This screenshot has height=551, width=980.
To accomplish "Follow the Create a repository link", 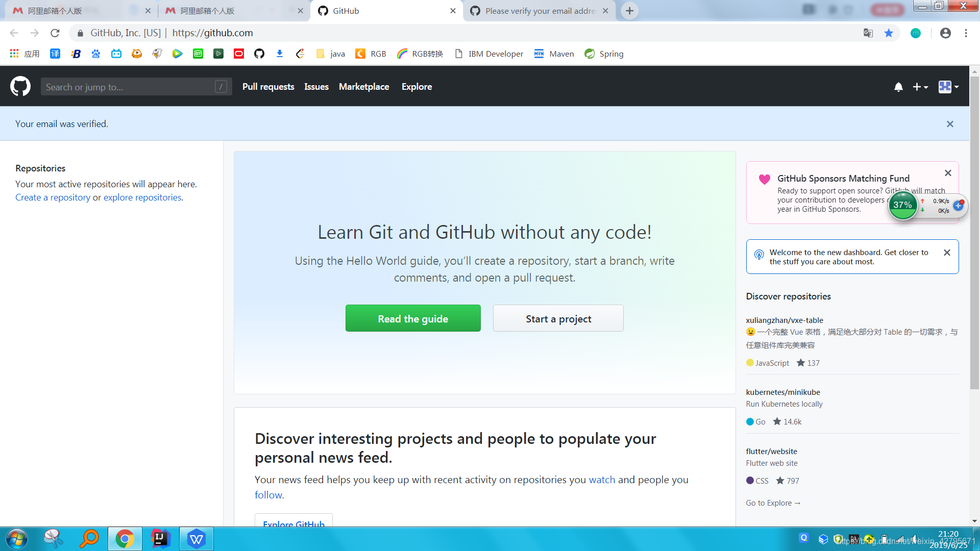I will click(53, 197).
